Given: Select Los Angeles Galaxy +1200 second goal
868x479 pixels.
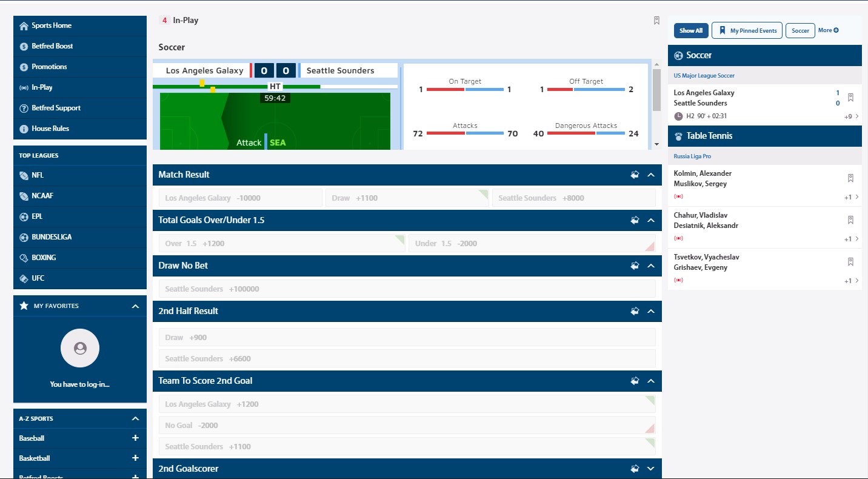Looking at the screenshot, I should [407, 404].
